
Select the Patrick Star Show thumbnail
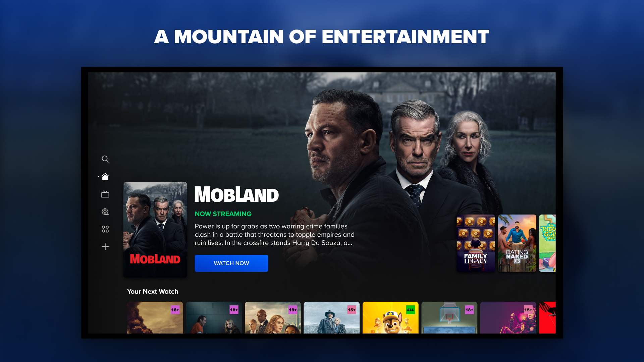point(547,243)
